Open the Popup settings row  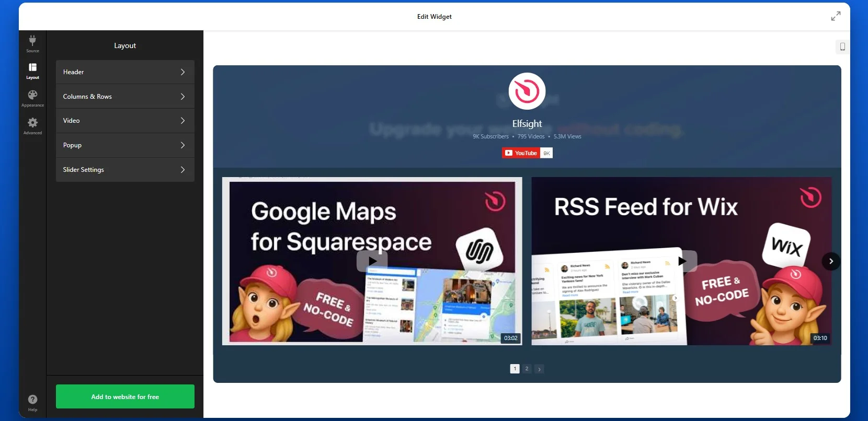pos(125,145)
